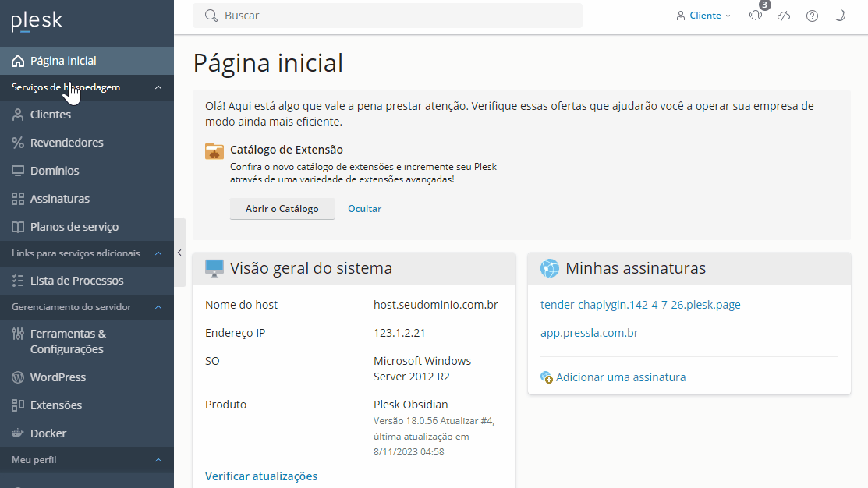This screenshot has height=488, width=868.
Task: Collapse Meu perfil section
Action: (87, 461)
